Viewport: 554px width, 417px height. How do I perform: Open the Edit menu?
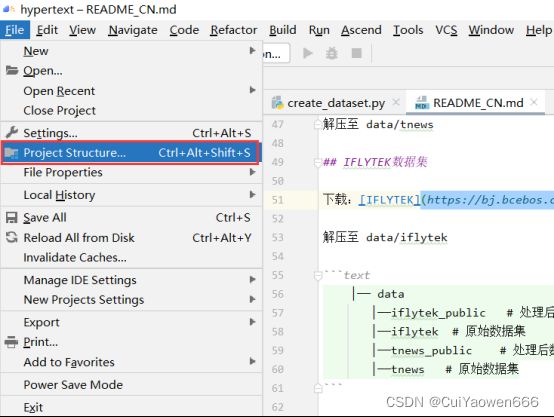coord(47,30)
